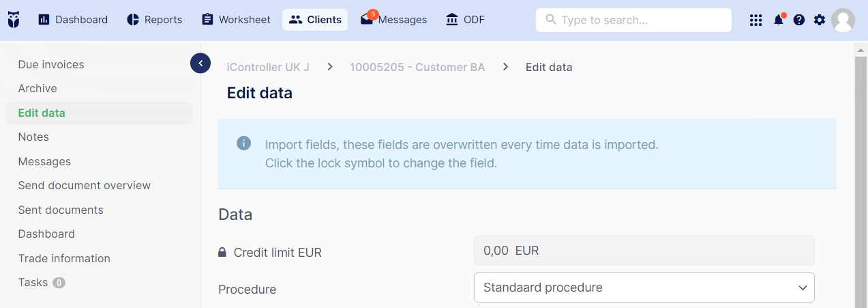Go to the ODF tab
The image size is (868, 308).
[465, 20]
